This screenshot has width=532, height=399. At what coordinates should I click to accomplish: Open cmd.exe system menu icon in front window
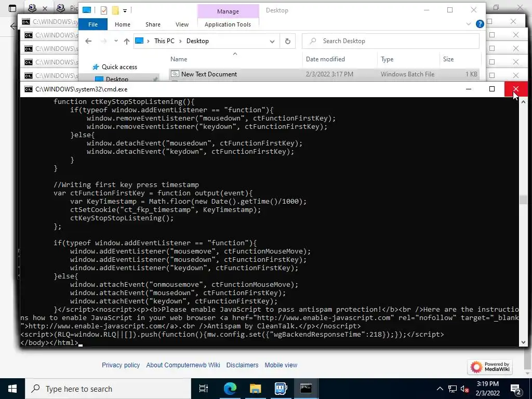tap(29, 89)
